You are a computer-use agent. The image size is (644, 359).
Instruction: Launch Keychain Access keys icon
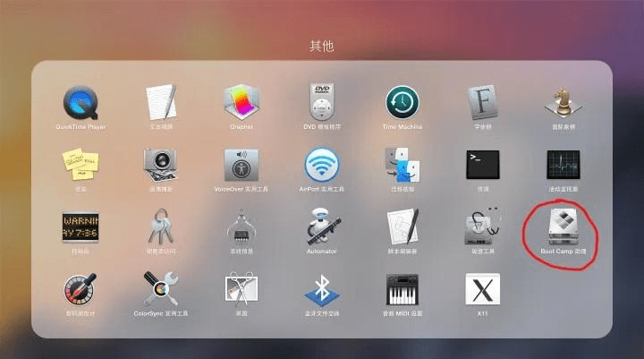click(x=161, y=227)
